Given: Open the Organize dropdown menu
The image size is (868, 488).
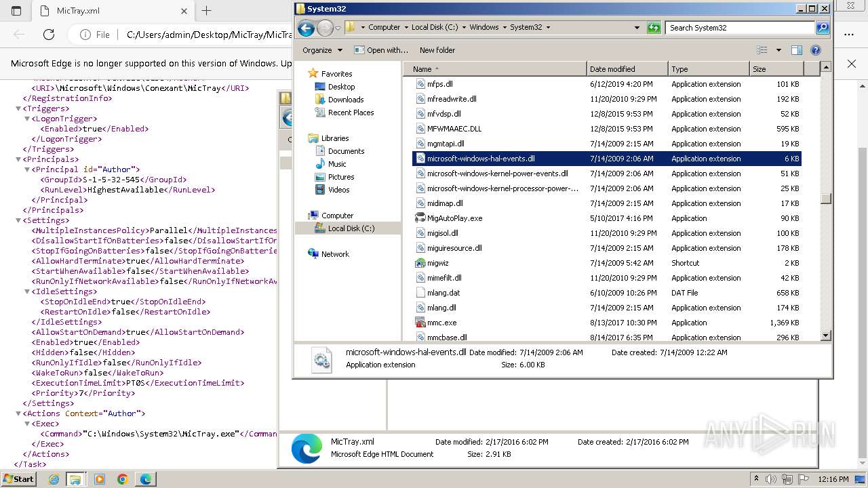Looking at the screenshot, I should pyautogui.click(x=323, y=50).
